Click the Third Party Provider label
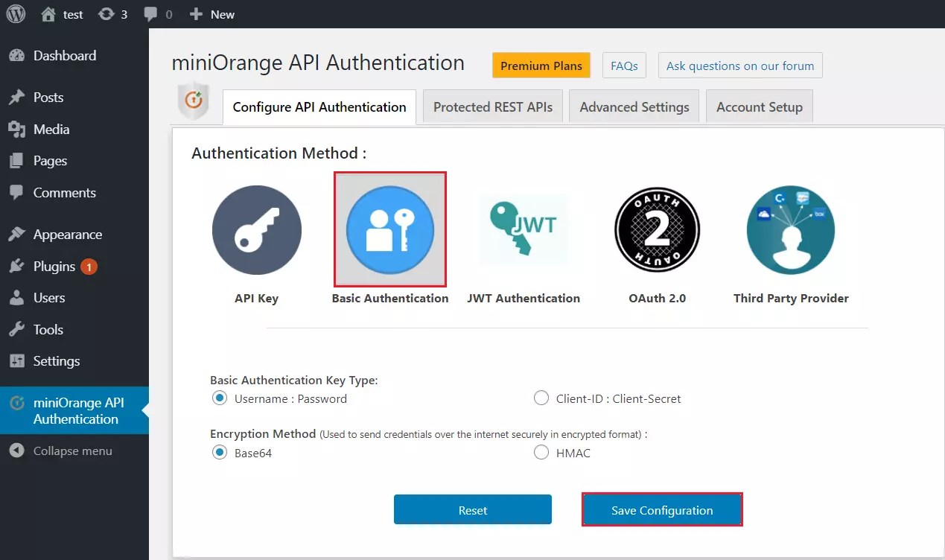Viewport: 945px width, 560px height. click(791, 298)
